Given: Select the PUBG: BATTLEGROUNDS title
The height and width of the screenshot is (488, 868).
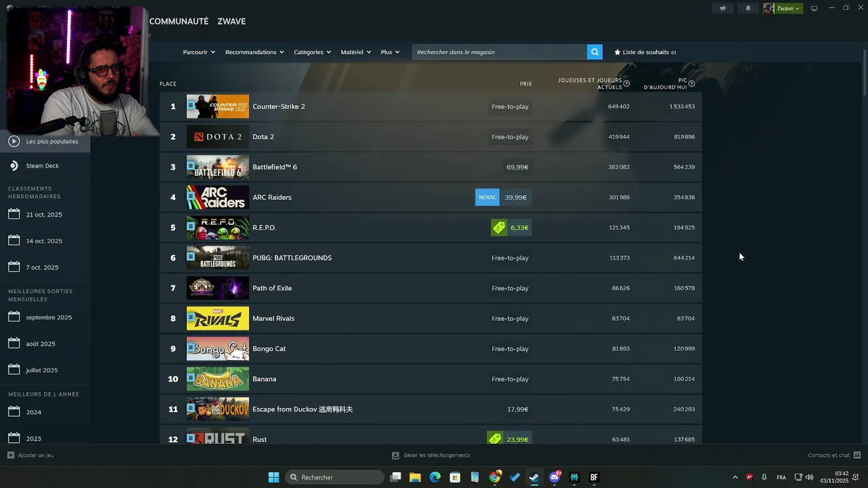Looking at the screenshot, I should (292, 258).
